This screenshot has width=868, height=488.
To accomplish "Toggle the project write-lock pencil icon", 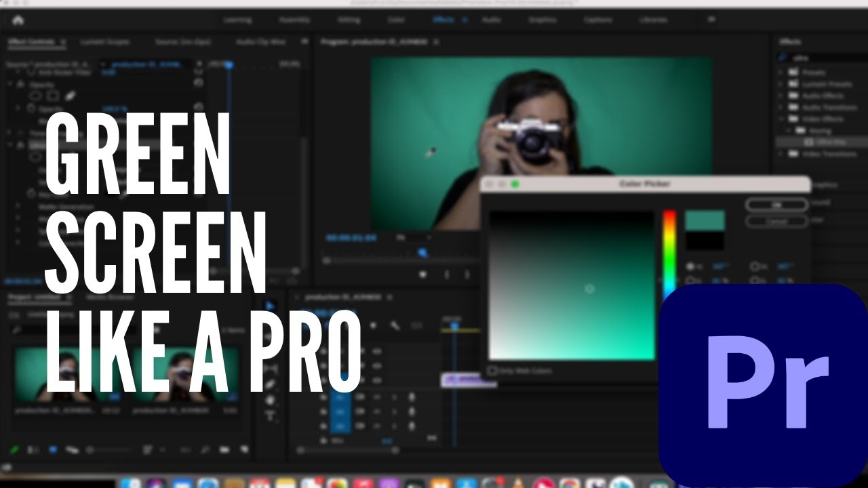I will 14,449.
